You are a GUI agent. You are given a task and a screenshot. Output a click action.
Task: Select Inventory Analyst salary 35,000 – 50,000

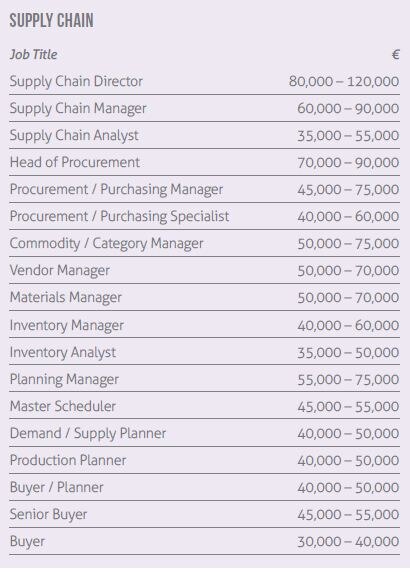(348, 352)
